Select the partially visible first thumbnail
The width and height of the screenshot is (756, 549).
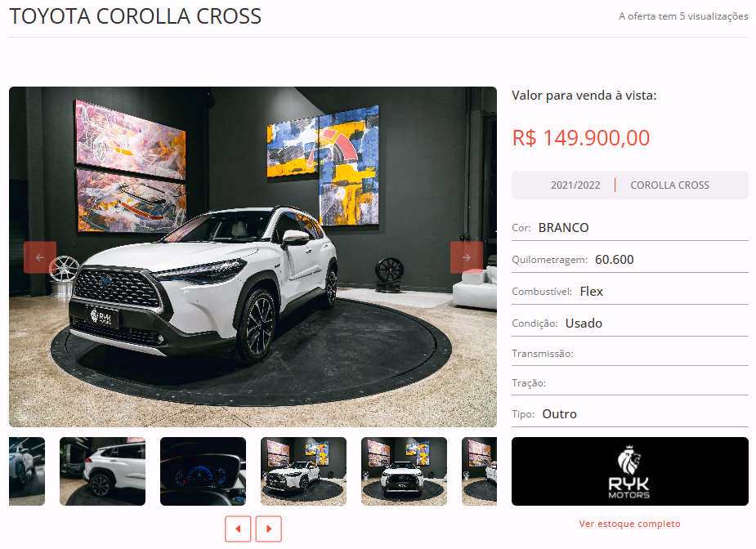pyautogui.click(x=27, y=471)
